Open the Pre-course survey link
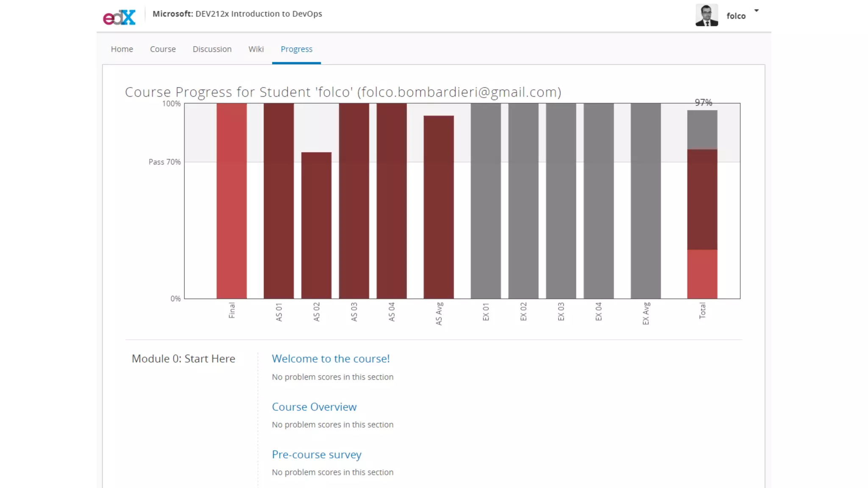This screenshot has height=488, width=868. point(317,455)
